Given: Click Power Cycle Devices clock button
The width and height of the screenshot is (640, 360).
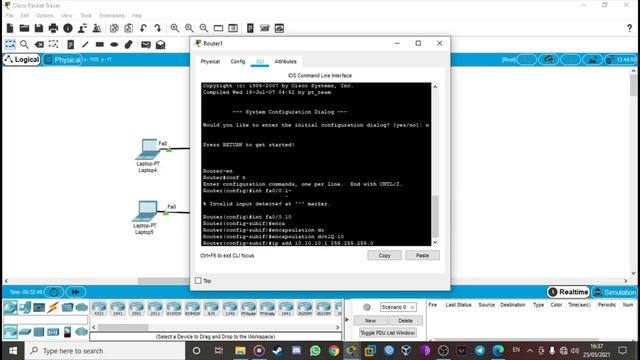Looking at the screenshot, I should point(53,292).
